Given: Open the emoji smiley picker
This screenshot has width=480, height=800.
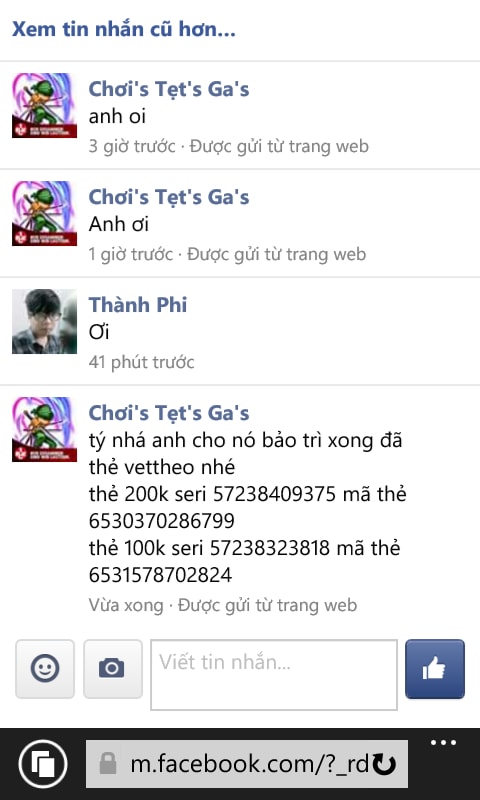Looking at the screenshot, I should [45, 669].
